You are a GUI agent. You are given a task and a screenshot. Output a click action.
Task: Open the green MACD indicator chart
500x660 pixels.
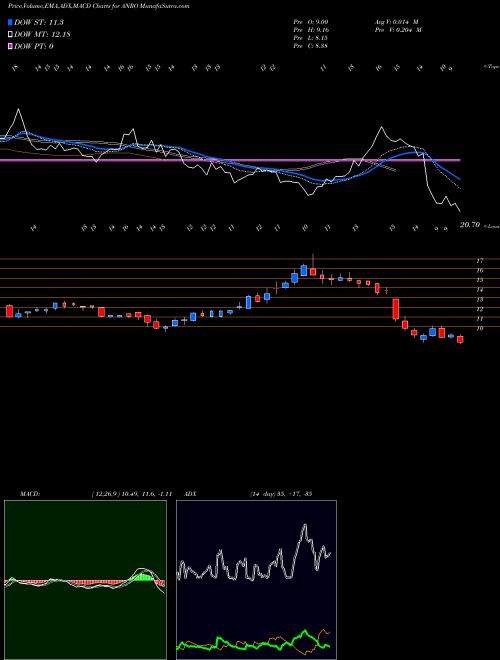[x=85, y=580]
